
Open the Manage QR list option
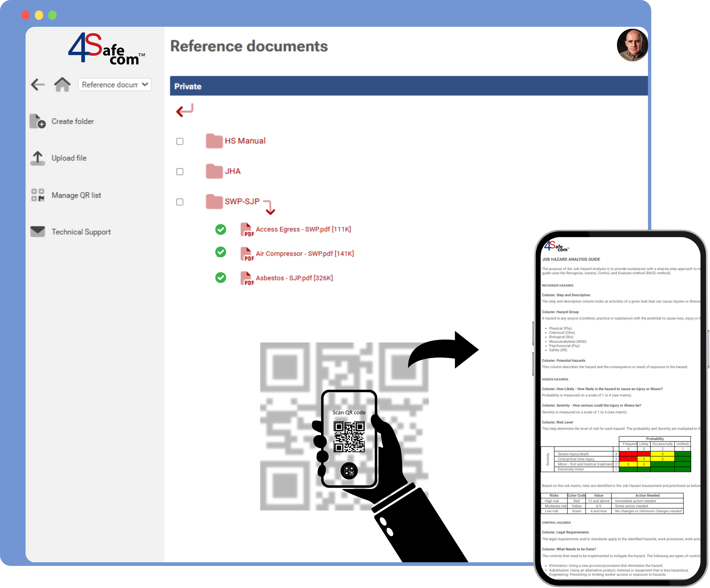(76, 196)
